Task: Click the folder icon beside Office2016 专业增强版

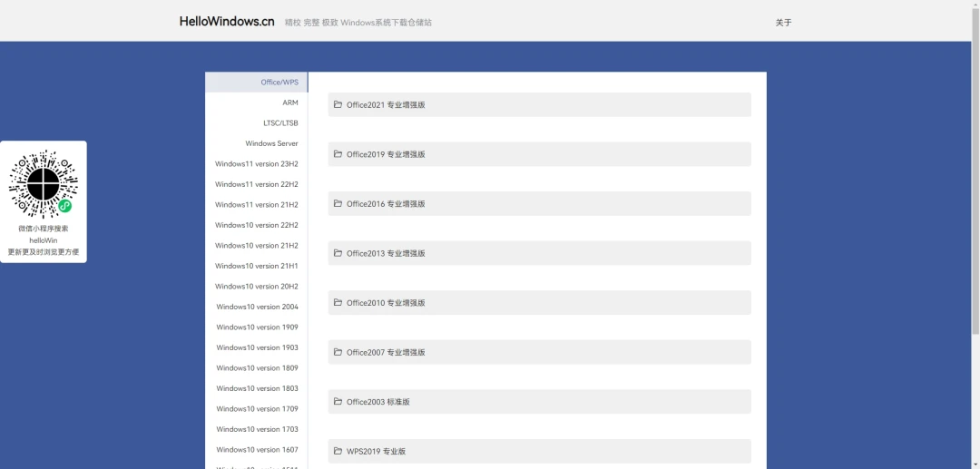Action: (x=338, y=203)
